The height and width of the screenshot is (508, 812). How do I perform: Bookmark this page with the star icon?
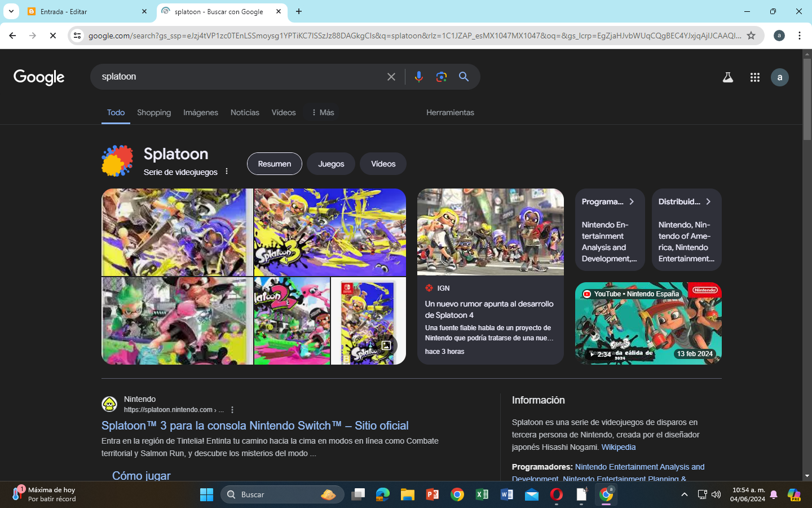point(751,36)
